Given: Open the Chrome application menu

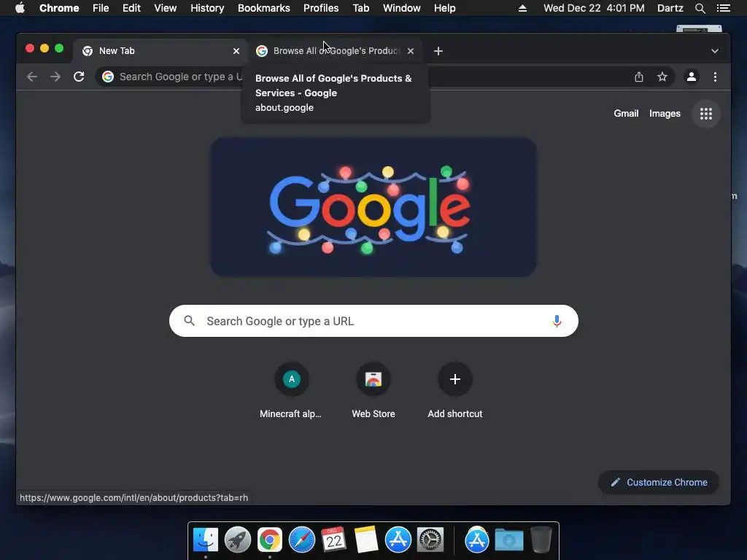Looking at the screenshot, I should 59,8.
